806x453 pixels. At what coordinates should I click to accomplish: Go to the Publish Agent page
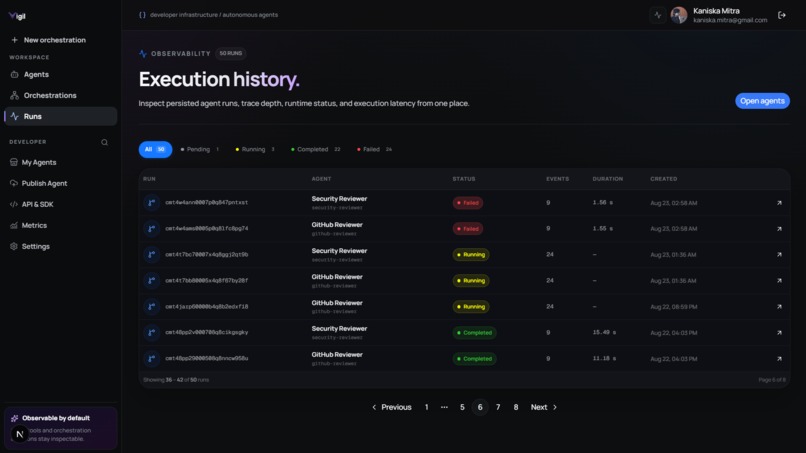[61, 184]
